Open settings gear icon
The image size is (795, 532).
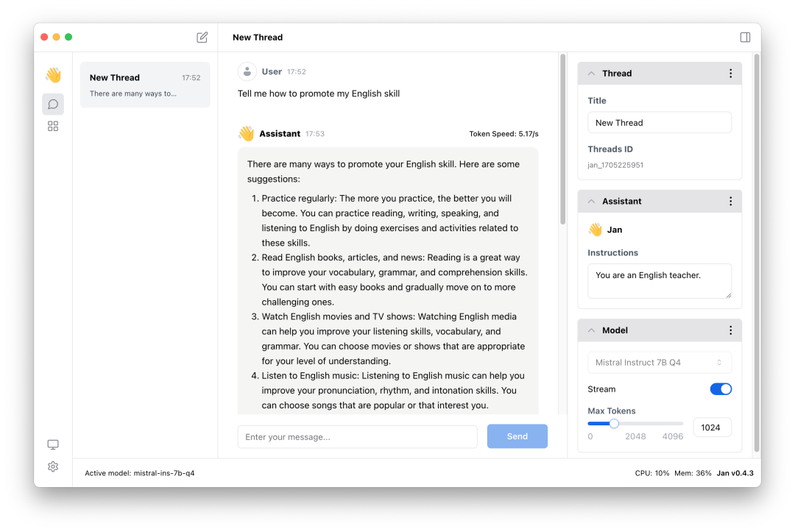(x=53, y=467)
